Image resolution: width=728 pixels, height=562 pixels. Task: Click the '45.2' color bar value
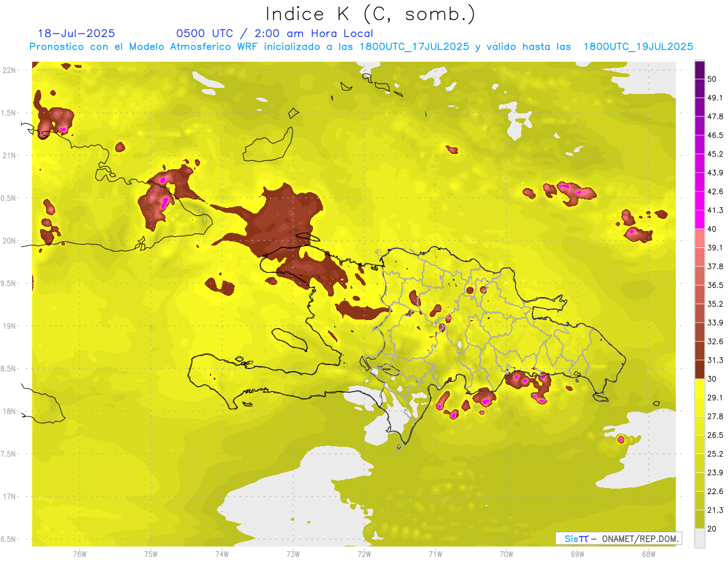[715, 154]
